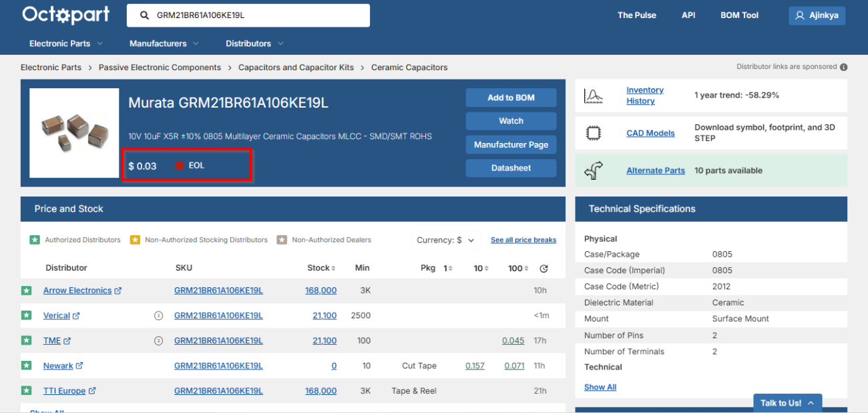Click the info circle icon in TME row

(158, 341)
